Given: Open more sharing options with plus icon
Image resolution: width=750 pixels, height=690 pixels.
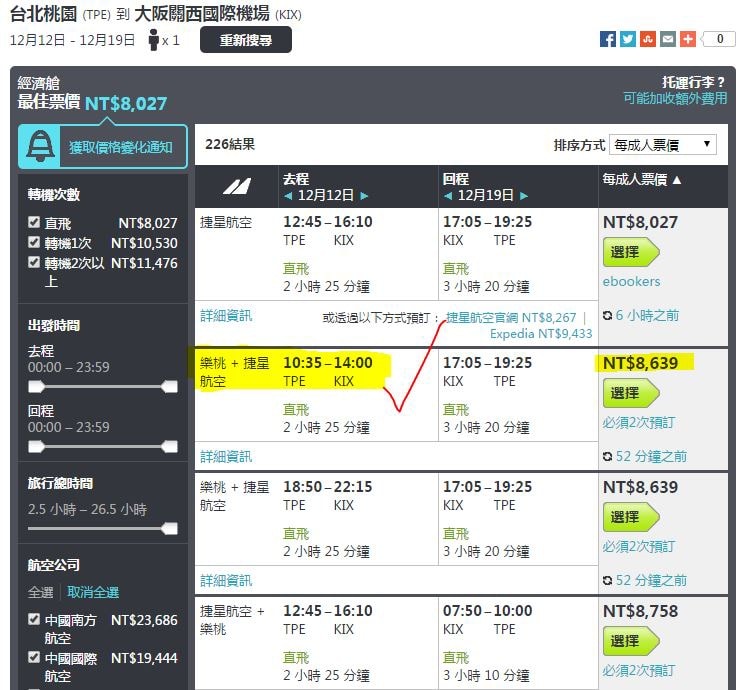Looking at the screenshot, I should click(688, 39).
